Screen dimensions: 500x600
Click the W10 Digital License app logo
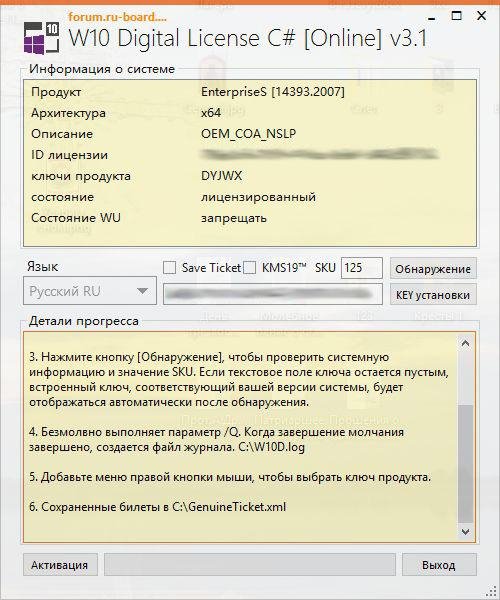click(x=41, y=38)
